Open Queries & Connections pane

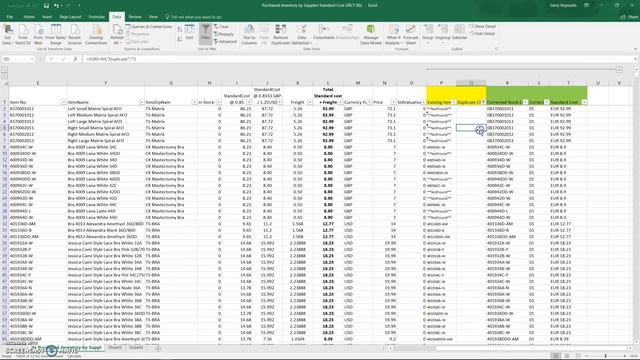149,27
